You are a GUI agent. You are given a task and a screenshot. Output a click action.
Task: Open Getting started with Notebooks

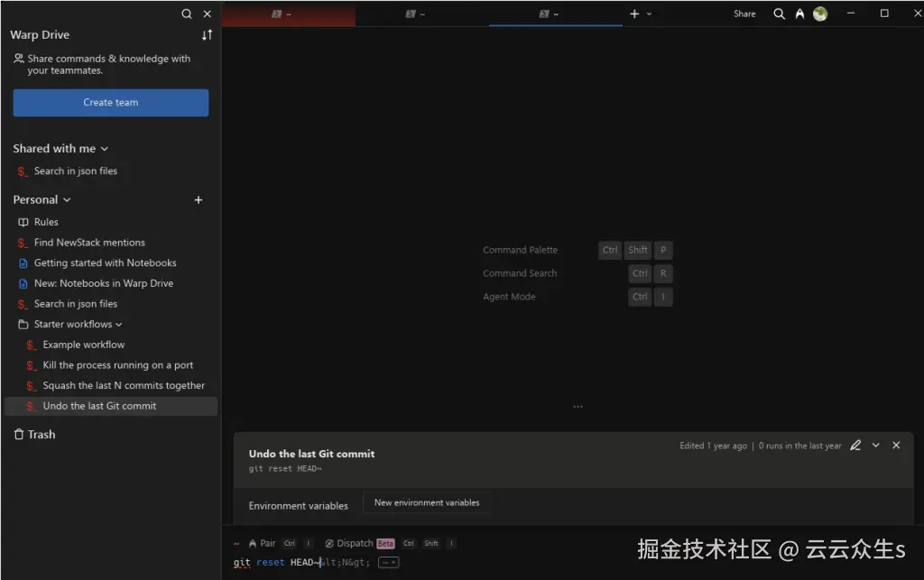pyautogui.click(x=105, y=262)
